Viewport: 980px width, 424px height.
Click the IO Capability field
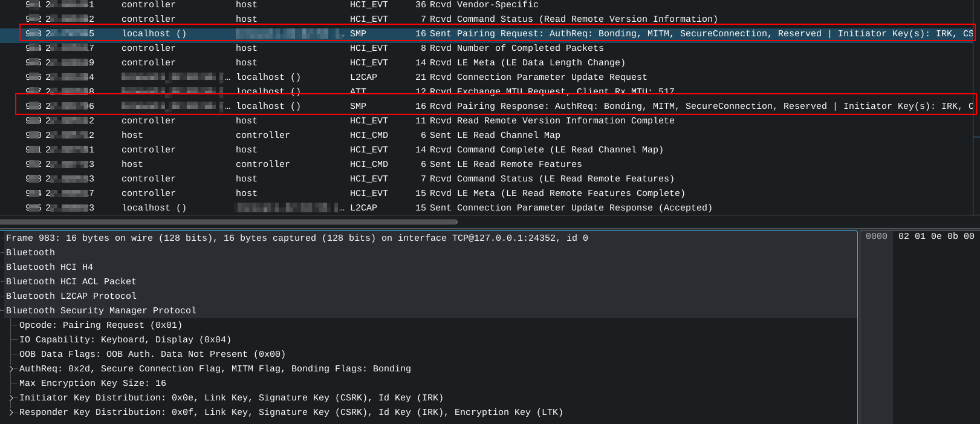pyautogui.click(x=125, y=340)
